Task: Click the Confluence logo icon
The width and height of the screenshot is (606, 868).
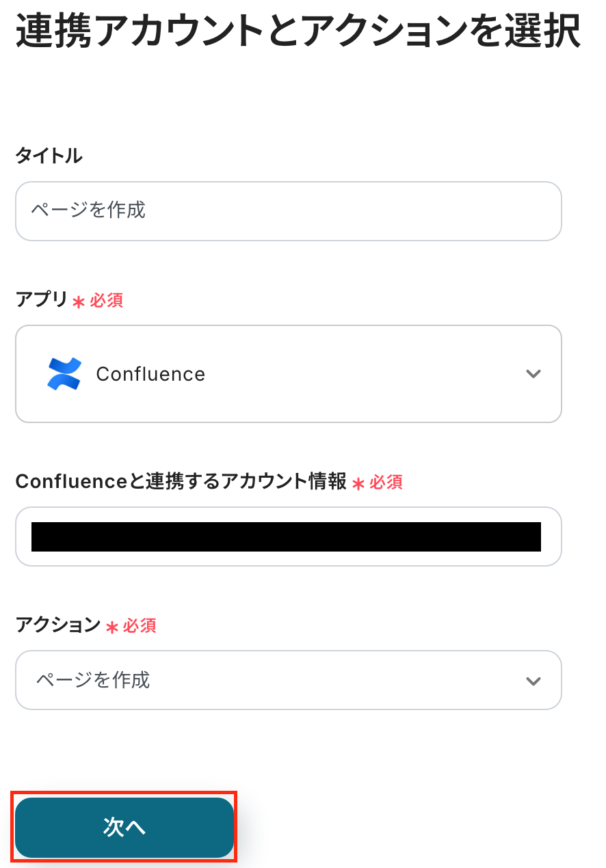Action: pos(64,374)
